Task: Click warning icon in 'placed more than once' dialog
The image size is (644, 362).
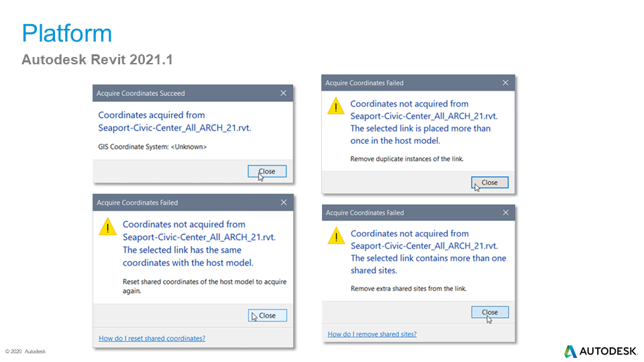Action: point(336,106)
